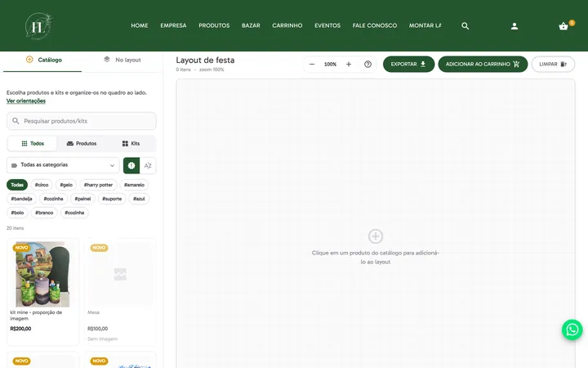The height and width of the screenshot is (368, 588).
Task: Select the #harry potter tag
Action: pyautogui.click(x=98, y=185)
